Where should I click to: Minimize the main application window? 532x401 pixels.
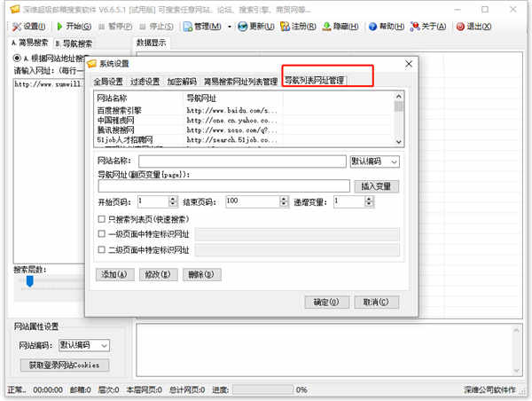pos(458,10)
